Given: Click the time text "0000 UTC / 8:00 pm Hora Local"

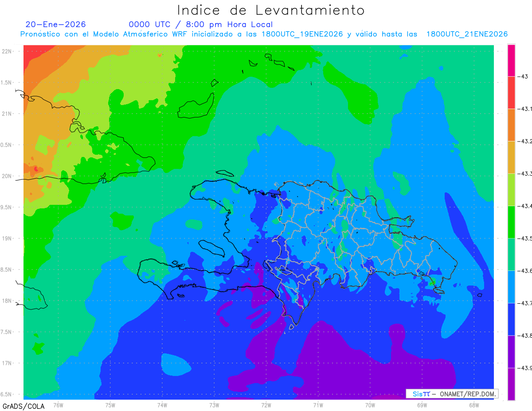Looking at the screenshot, I should click(x=201, y=24).
